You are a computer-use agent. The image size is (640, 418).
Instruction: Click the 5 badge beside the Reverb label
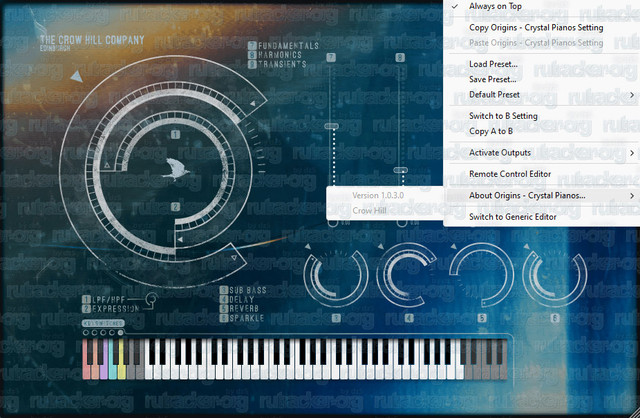pos(223,309)
